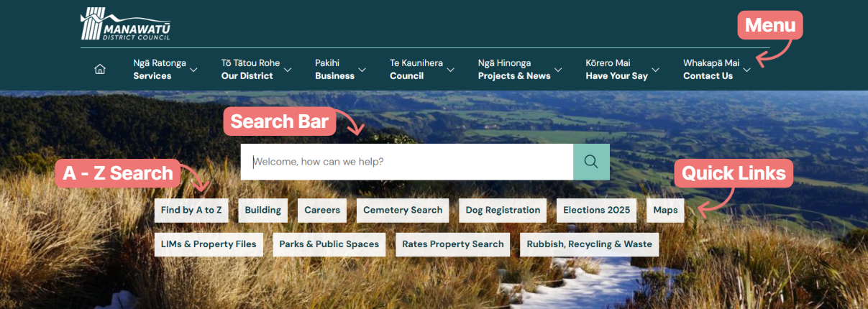This screenshot has height=309, width=868.
Task: Click the Manawatū District Council logo
Action: 125,24
